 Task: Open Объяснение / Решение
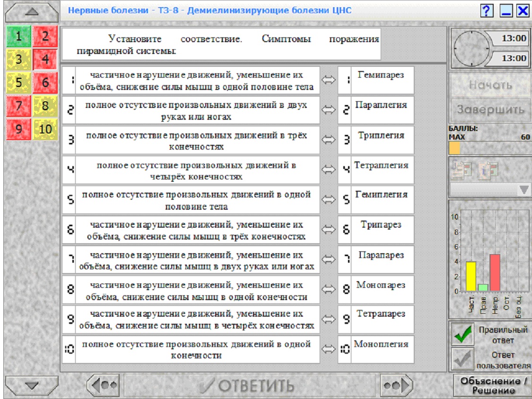click(493, 385)
